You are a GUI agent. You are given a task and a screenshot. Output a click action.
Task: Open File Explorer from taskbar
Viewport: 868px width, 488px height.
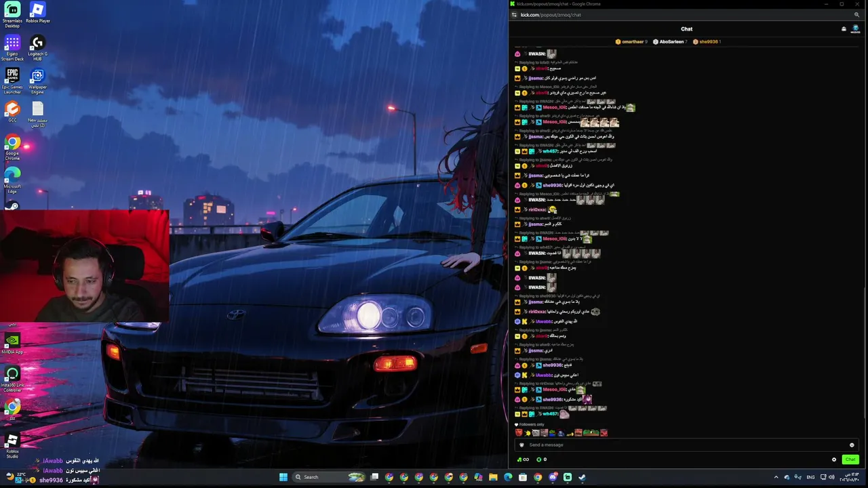click(x=493, y=477)
